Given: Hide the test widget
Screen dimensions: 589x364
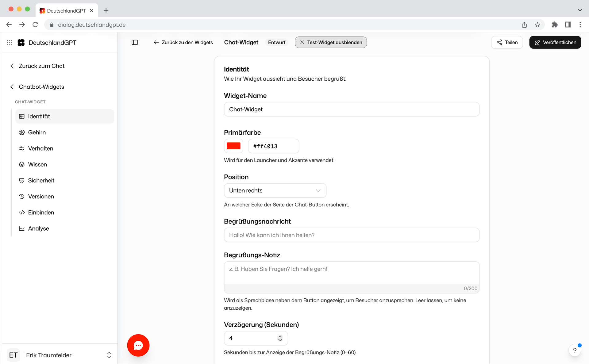Looking at the screenshot, I should [331, 42].
